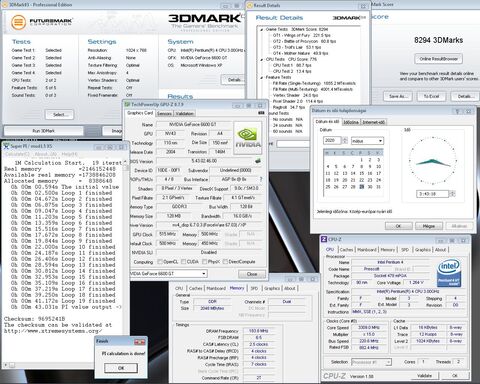The width and height of the screenshot is (480, 384).
Task: Select the Memory tab in rear CPU-Z window
Action: click(237, 288)
